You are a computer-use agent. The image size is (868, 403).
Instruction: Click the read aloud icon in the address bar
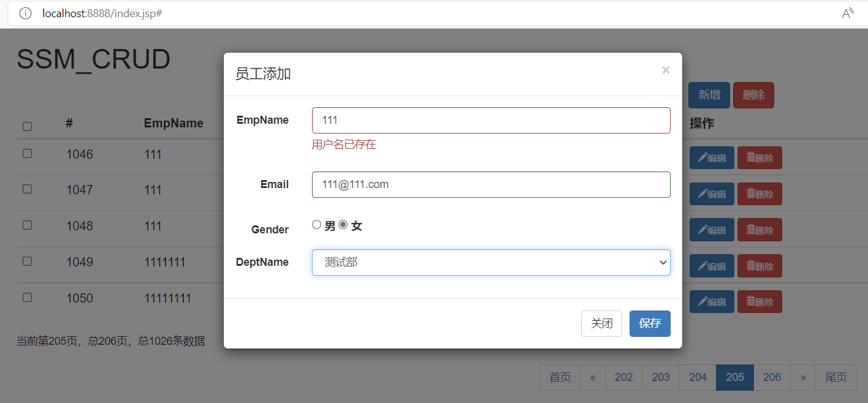pyautogui.click(x=848, y=13)
